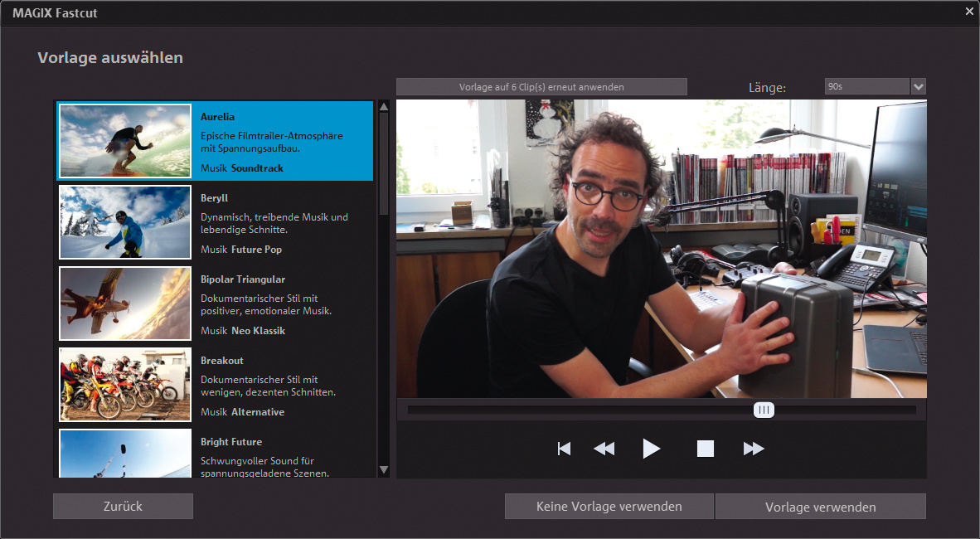
Task: Click the Bright Future template title
Action: tap(231, 442)
